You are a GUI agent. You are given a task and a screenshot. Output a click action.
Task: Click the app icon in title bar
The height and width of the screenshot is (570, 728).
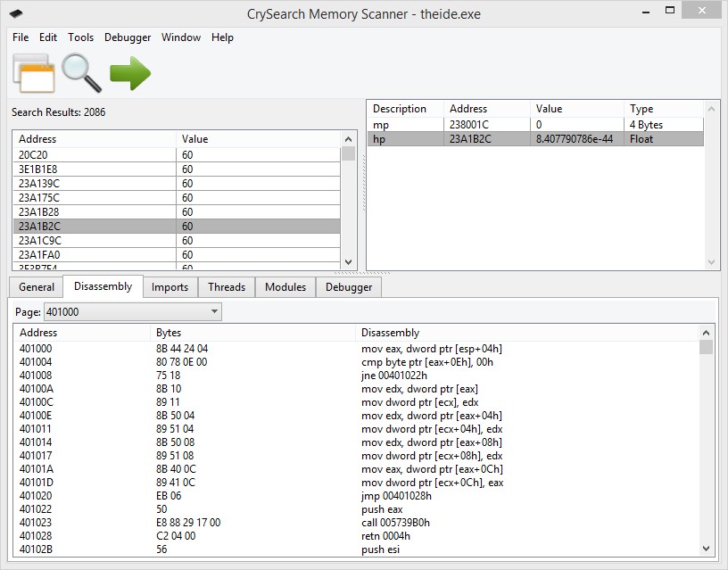click(17, 14)
